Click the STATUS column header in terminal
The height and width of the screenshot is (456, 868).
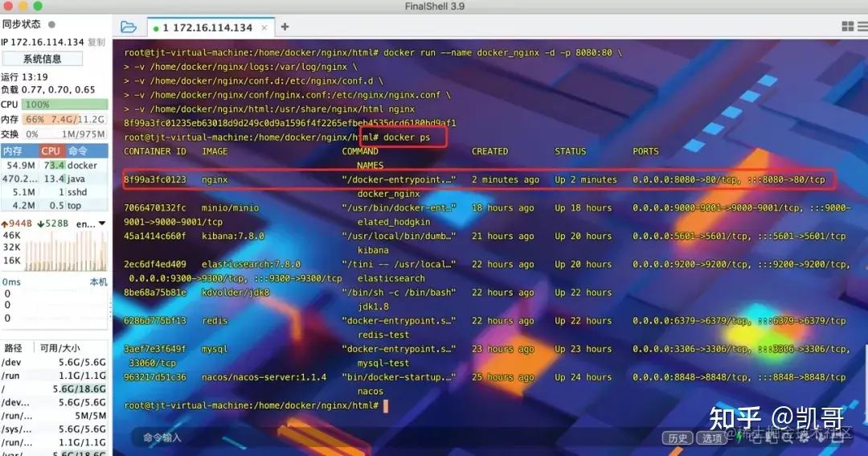[570, 151]
